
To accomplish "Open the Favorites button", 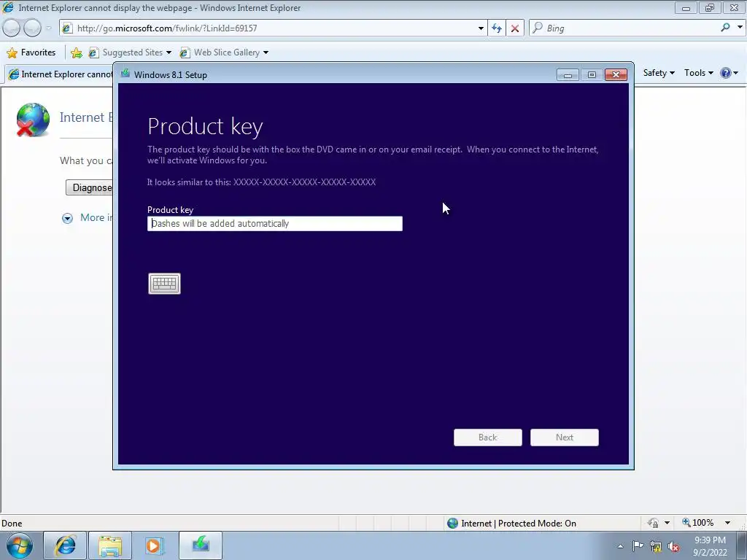I will 31,52.
